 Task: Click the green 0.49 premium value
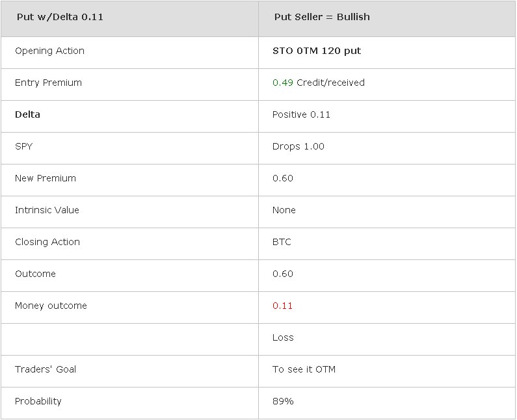283,83
